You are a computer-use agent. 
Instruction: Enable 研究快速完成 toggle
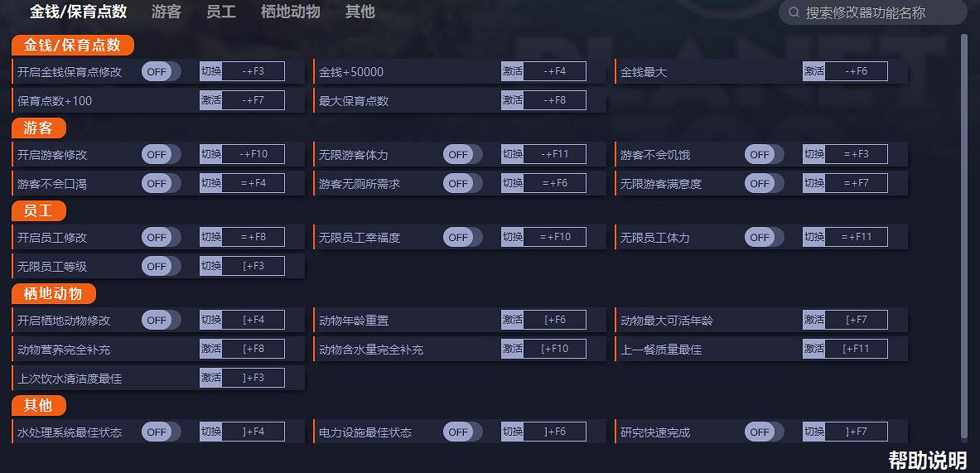coord(764,432)
